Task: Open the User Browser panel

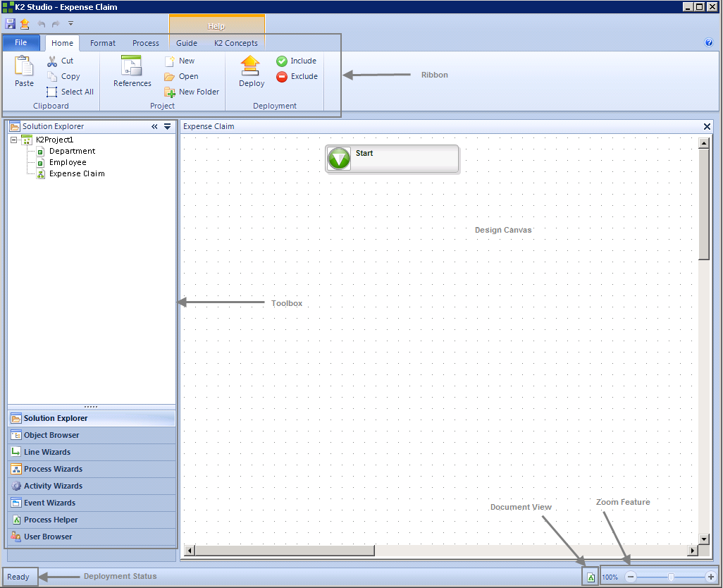Action: (x=92, y=537)
